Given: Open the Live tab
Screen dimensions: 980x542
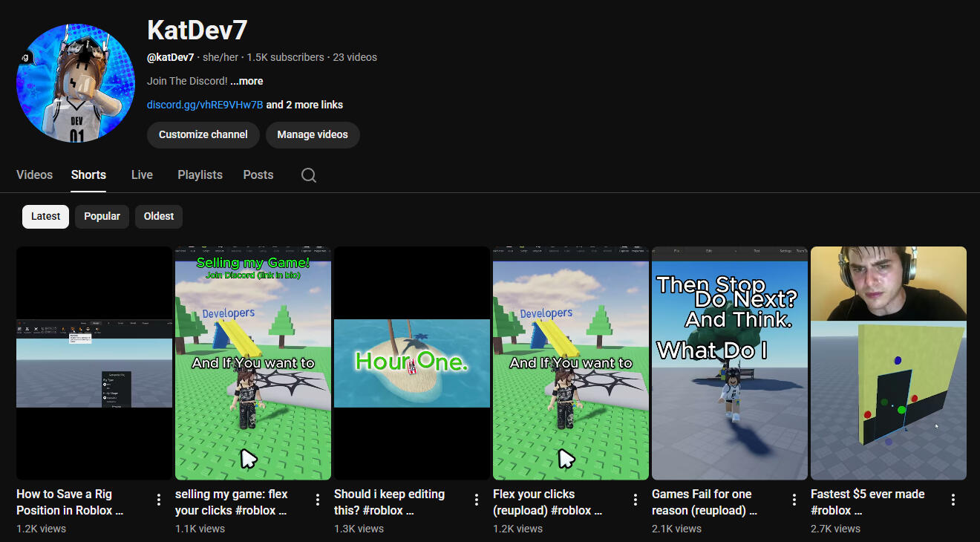Looking at the screenshot, I should [142, 175].
